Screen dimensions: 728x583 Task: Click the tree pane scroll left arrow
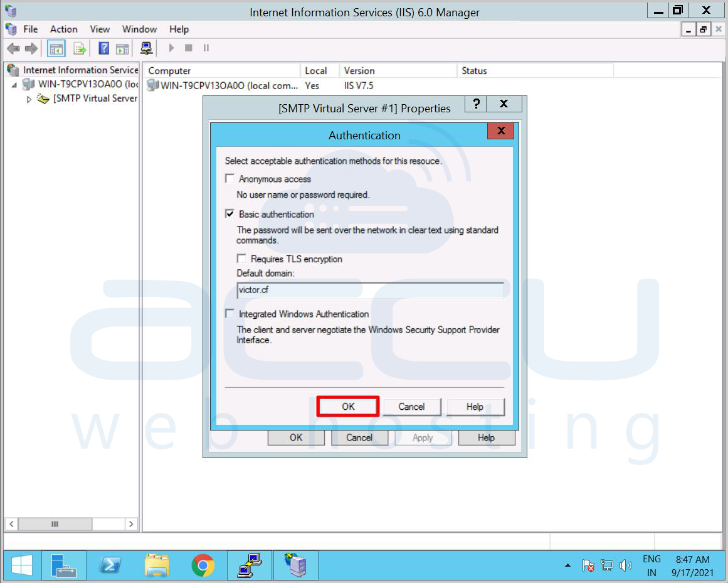point(12,524)
